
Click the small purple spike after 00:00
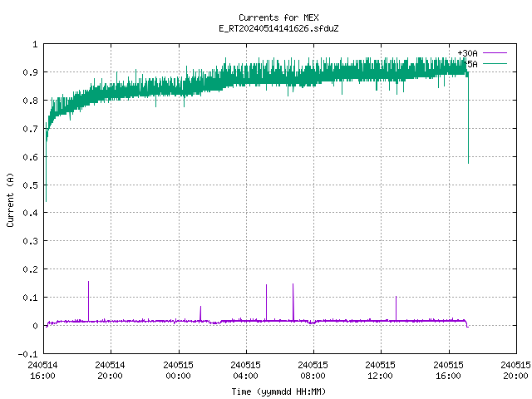200,313
